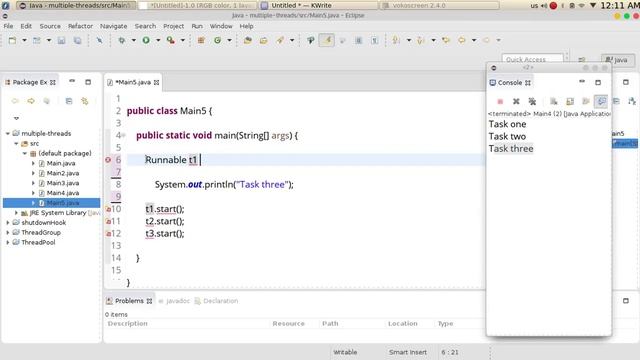Toggle Mark Occurrences highlighted toolbar icon

tap(327, 40)
